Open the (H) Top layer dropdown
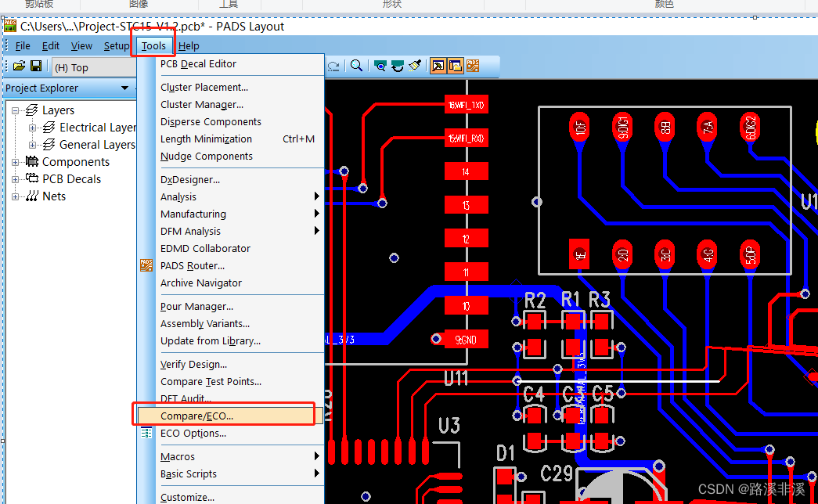Screen dimensions: 818x504 coord(94,67)
